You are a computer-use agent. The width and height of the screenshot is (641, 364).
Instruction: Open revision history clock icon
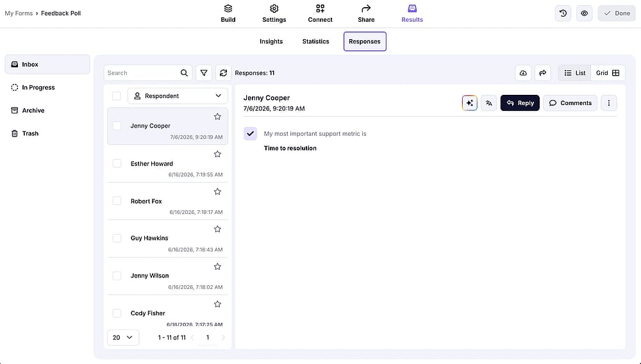563,13
